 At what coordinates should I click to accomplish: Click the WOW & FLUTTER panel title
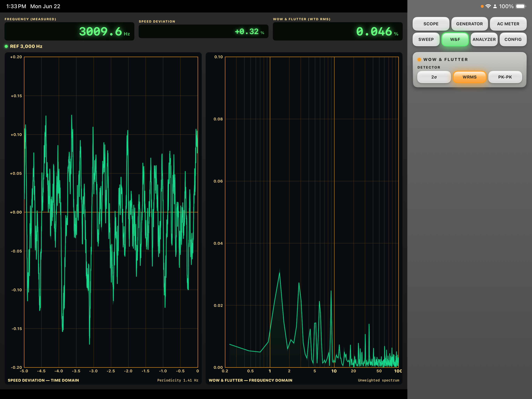[x=445, y=59]
